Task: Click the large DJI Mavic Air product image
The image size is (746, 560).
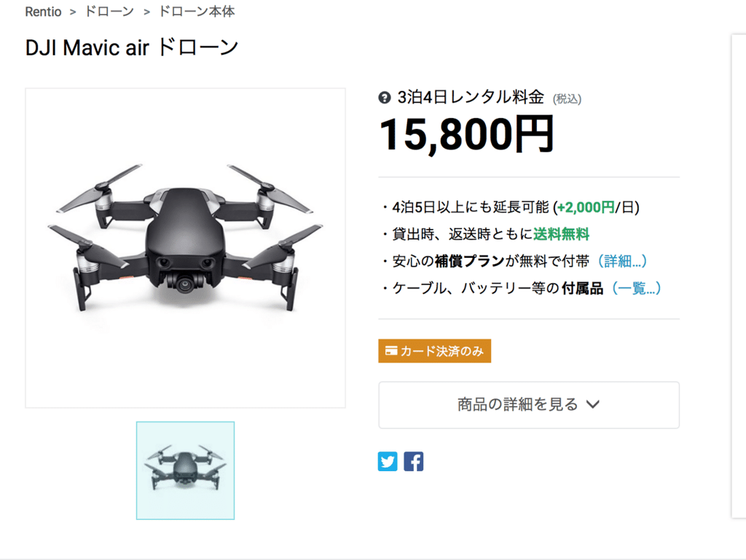Action: (x=185, y=248)
